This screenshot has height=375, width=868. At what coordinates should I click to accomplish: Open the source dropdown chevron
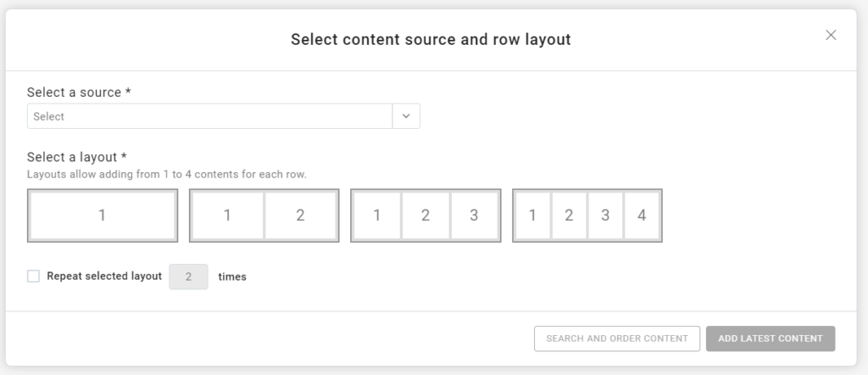[406, 116]
